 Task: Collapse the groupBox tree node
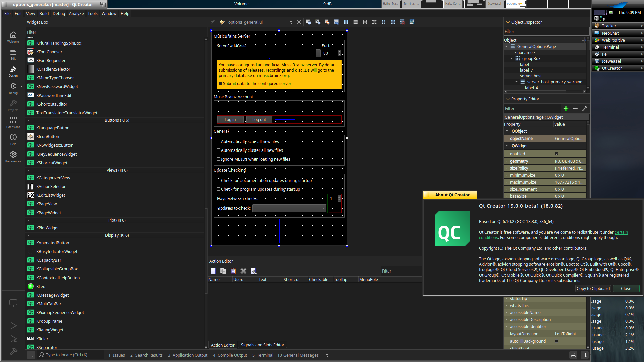pyautogui.click(x=511, y=59)
